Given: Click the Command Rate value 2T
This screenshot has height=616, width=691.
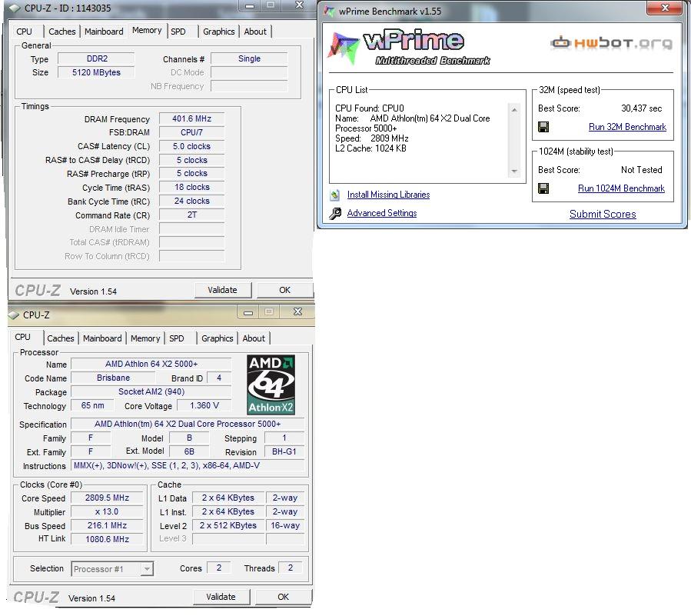Looking at the screenshot, I should (191, 215).
